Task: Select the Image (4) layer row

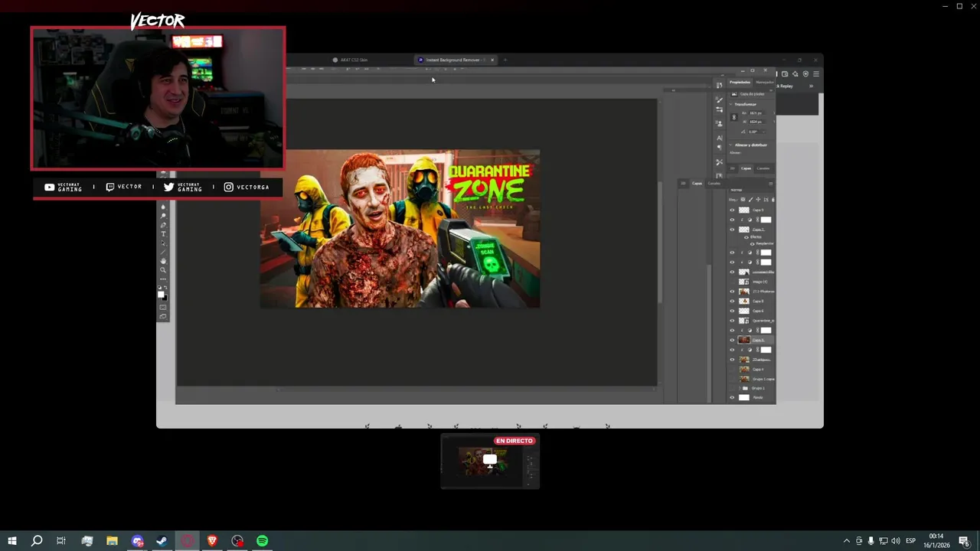Action: [750, 282]
